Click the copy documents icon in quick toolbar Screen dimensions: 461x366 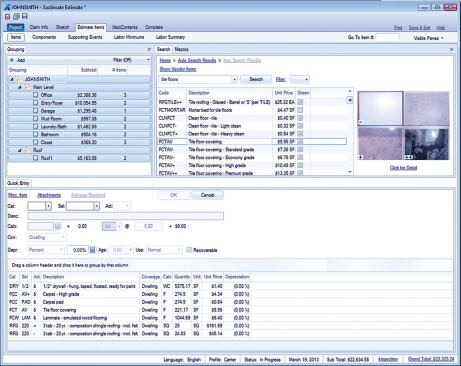[16, 16]
